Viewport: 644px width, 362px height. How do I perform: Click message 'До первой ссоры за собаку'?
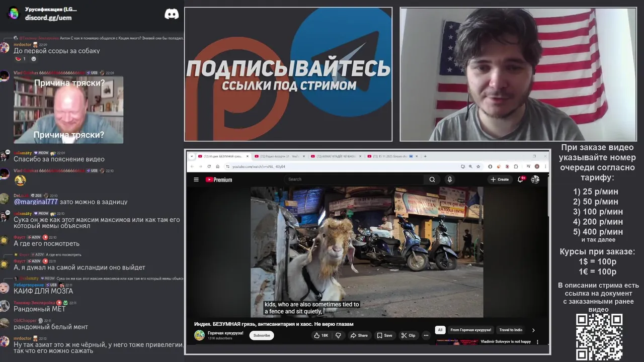tap(57, 51)
